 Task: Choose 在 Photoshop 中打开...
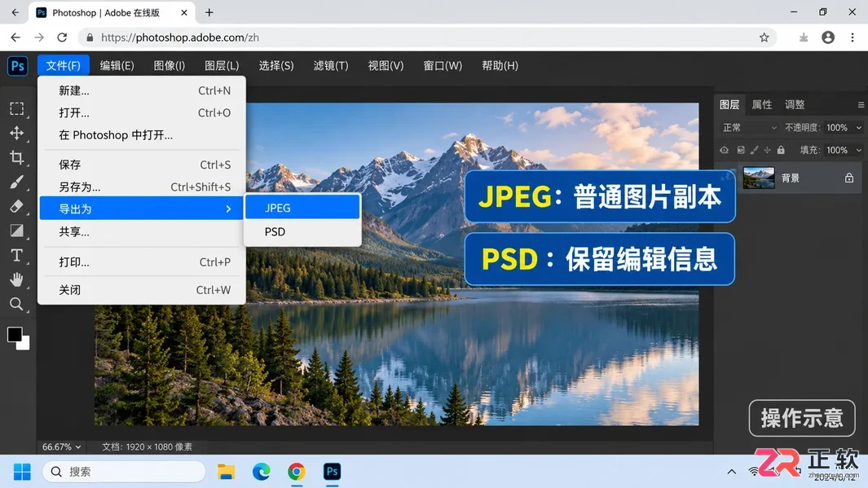click(x=142, y=135)
